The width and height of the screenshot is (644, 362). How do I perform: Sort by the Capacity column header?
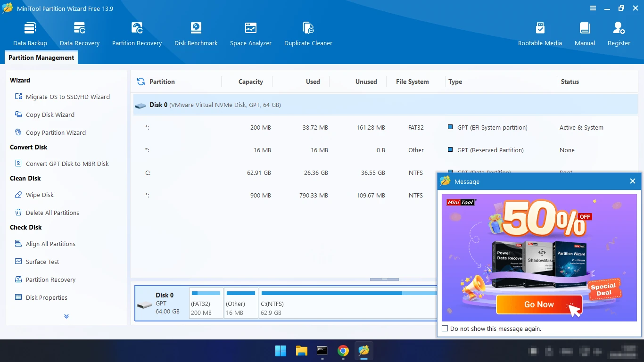click(x=250, y=82)
